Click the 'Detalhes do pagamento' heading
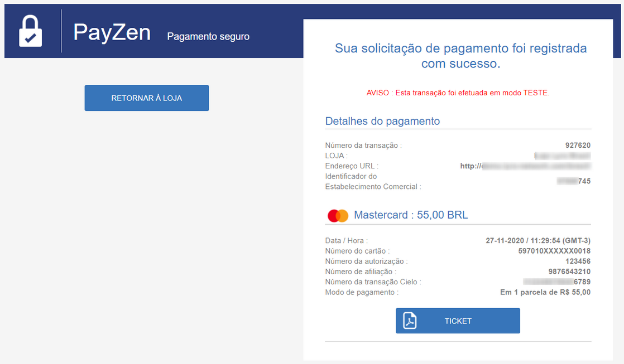The height and width of the screenshot is (364, 624). pyautogui.click(x=382, y=121)
